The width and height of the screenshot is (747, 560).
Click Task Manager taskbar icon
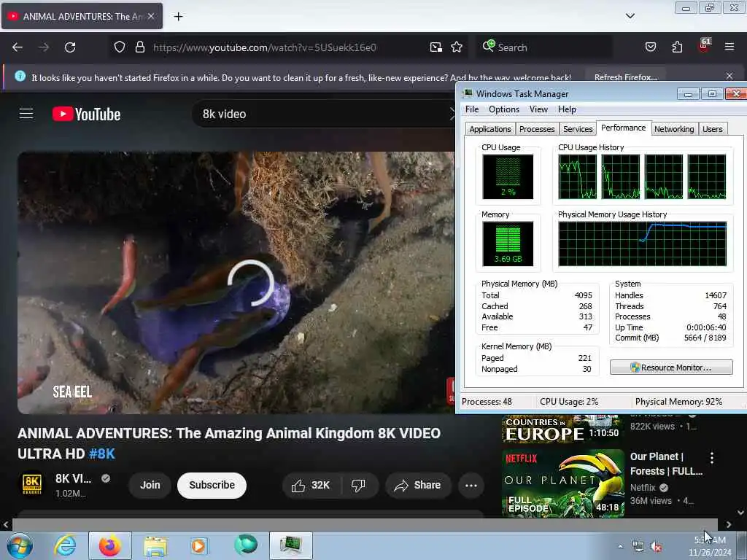coord(290,545)
